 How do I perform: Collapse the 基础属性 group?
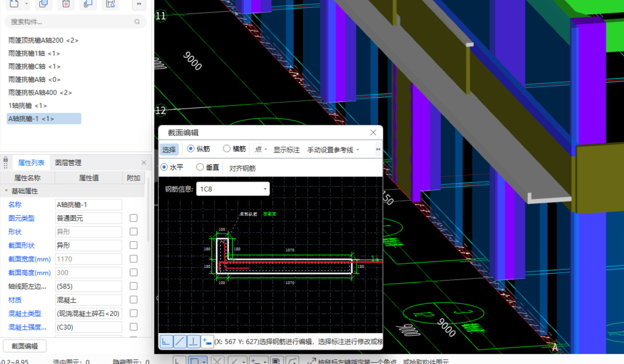click(x=6, y=191)
